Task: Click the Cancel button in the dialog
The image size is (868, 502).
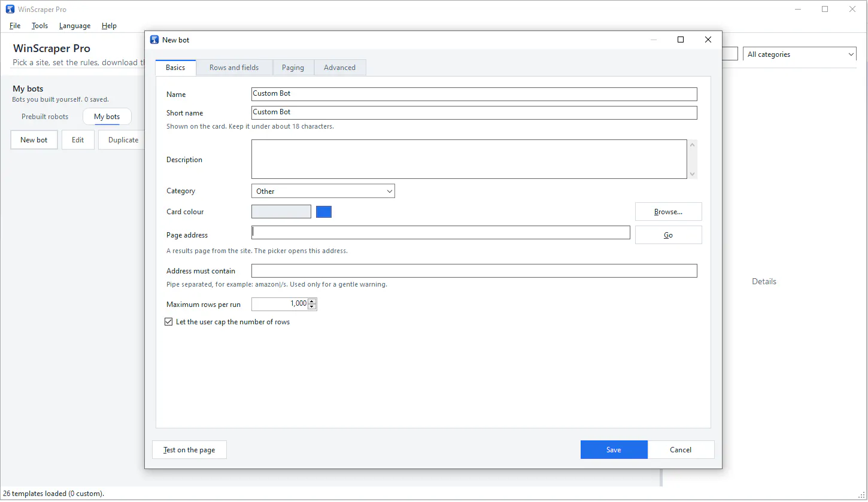Action: point(681,450)
